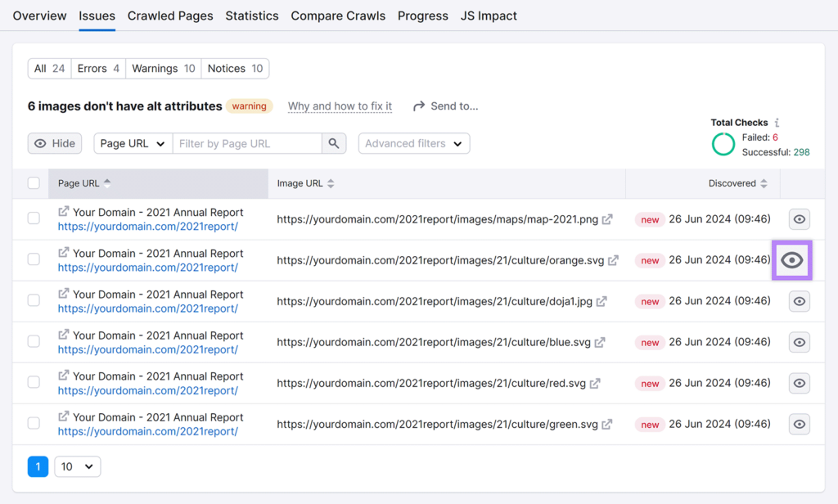Open page URL link in blue.svg row
The width and height of the screenshot is (838, 504).
pyautogui.click(x=148, y=349)
